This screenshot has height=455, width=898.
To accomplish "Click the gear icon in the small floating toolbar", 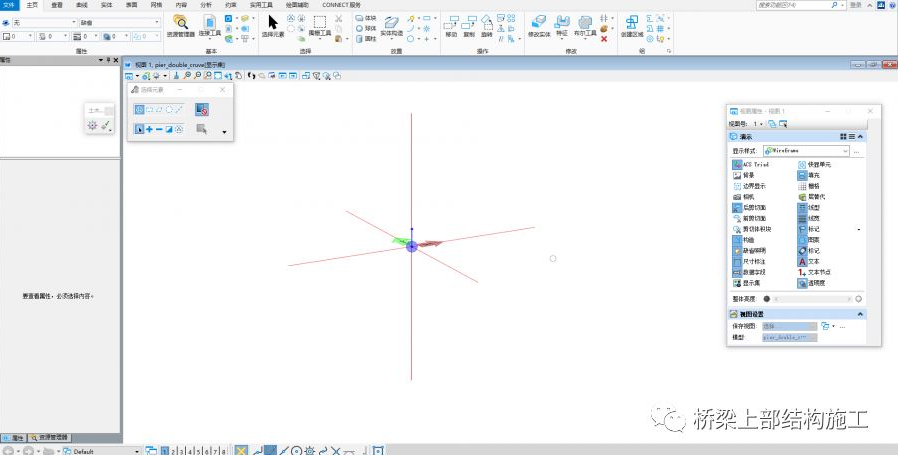I will [x=92, y=125].
